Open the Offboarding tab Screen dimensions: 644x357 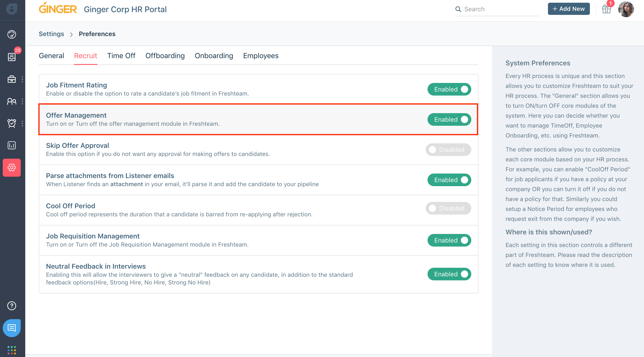[x=165, y=56]
